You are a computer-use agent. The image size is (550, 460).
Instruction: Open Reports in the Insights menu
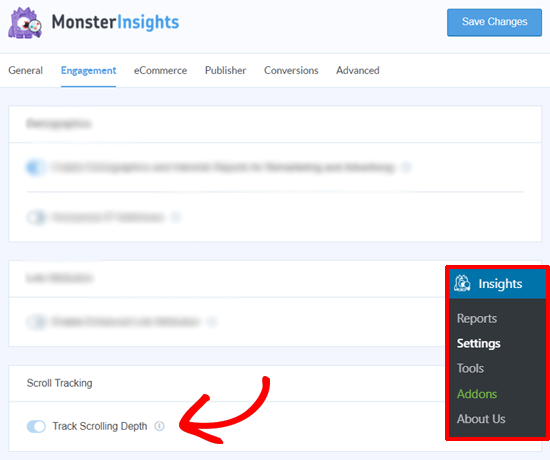(x=477, y=319)
